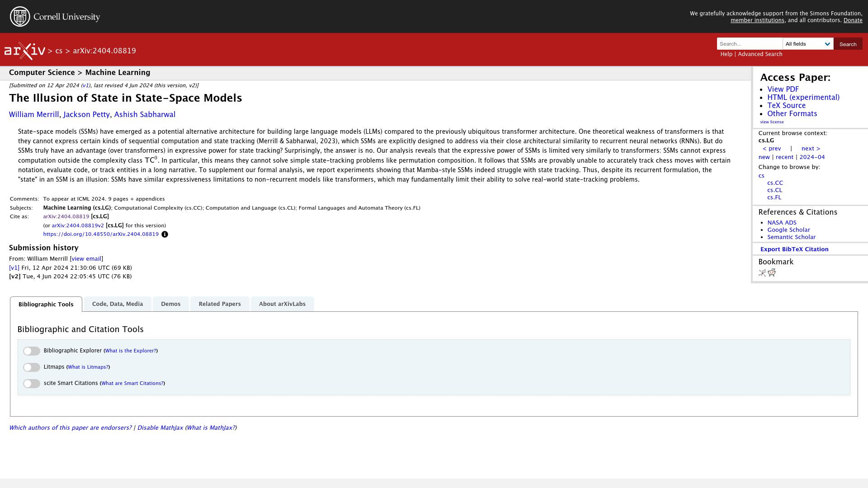The image size is (868, 488).
Task: Open the Demos tab
Action: tap(171, 304)
